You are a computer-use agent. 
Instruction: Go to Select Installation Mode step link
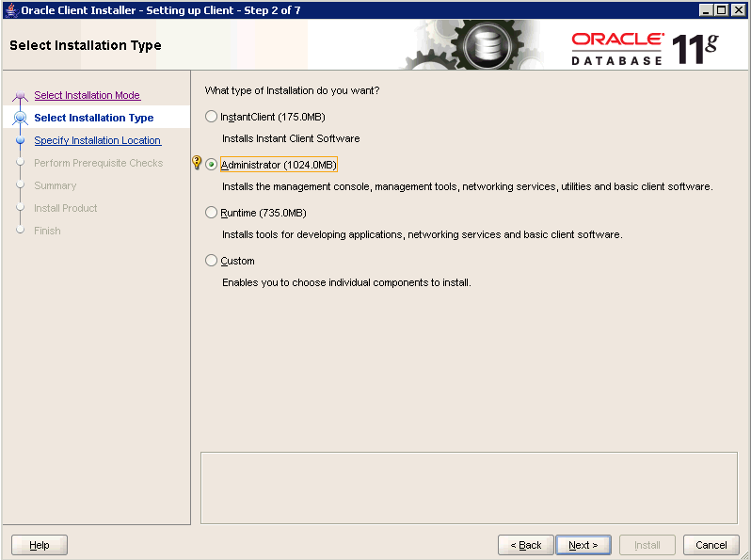[x=87, y=95]
